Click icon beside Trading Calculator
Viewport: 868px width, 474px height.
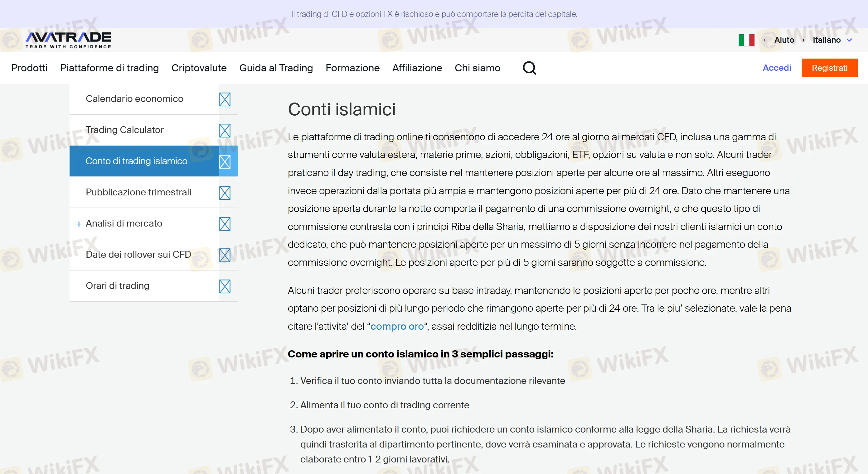[x=225, y=130]
